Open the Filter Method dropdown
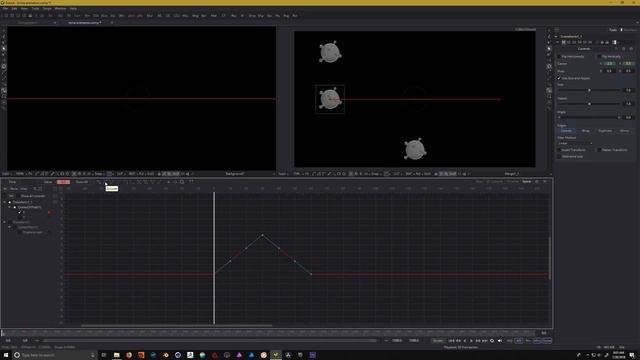Screen dimensions: 640x360 point(575,143)
